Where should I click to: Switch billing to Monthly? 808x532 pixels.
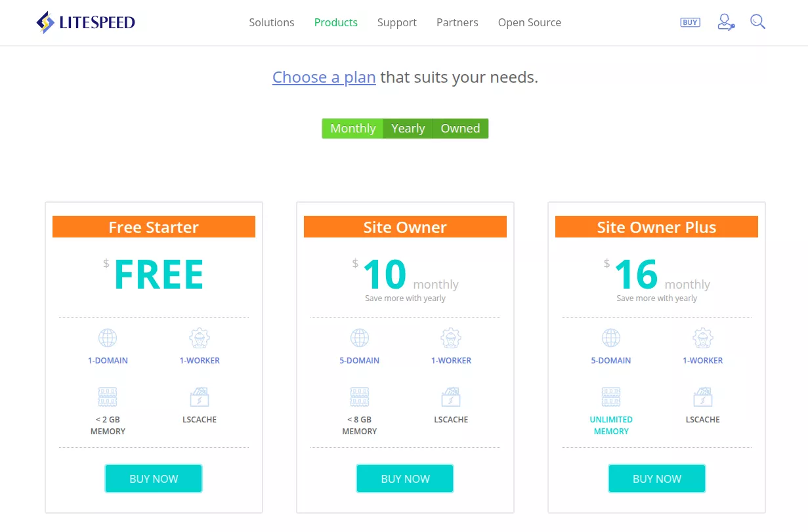[352, 128]
